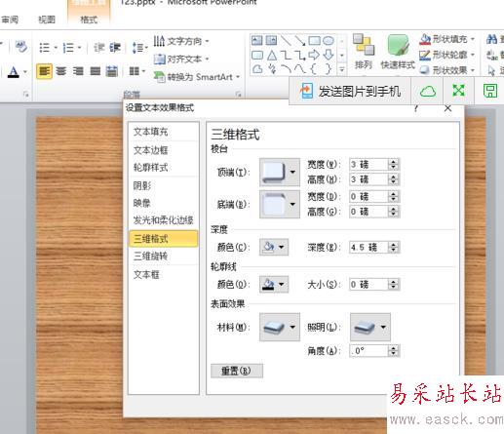Screen dimensions: 504x434
Task: Select 三维旋转 in dialog sidebar
Action: click(x=164, y=256)
